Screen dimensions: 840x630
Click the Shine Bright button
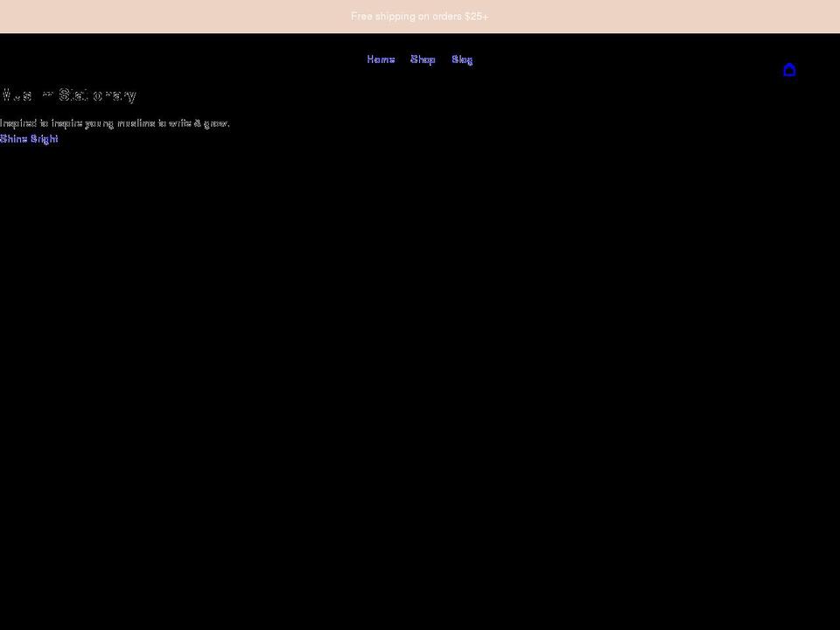[x=29, y=138]
